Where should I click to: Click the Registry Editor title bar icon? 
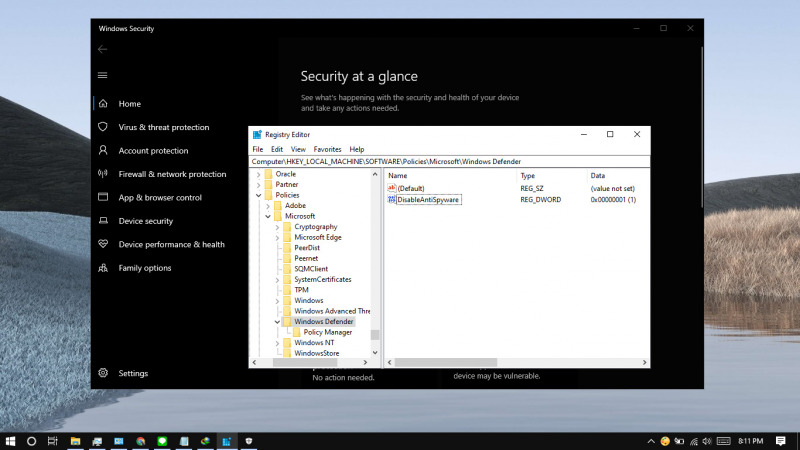click(257, 135)
